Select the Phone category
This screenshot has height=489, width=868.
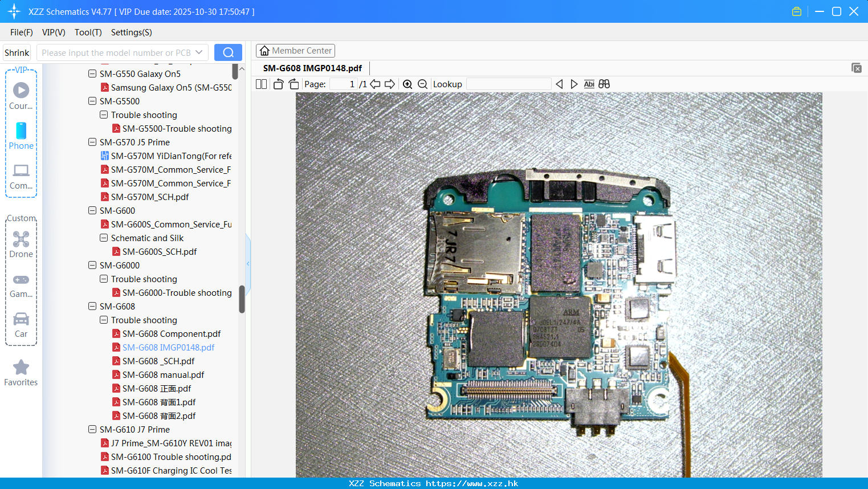pos(21,136)
